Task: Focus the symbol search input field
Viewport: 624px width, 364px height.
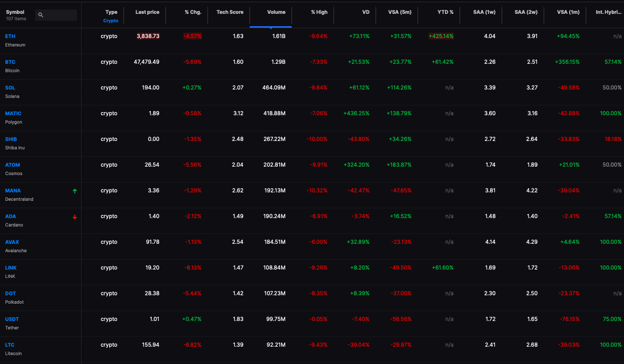Action: click(x=56, y=15)
